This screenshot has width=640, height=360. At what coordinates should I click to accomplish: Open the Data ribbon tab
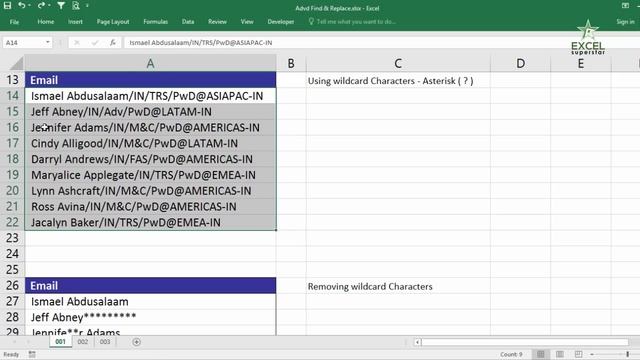188,22
